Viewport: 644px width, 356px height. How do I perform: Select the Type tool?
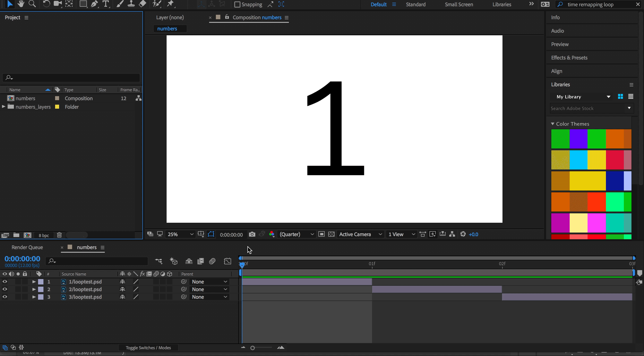point(106,4)
